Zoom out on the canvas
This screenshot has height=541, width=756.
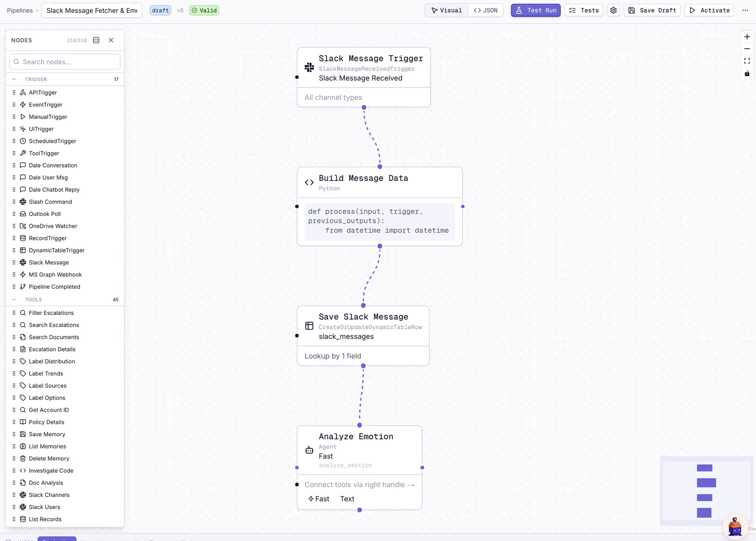point(747,49)
